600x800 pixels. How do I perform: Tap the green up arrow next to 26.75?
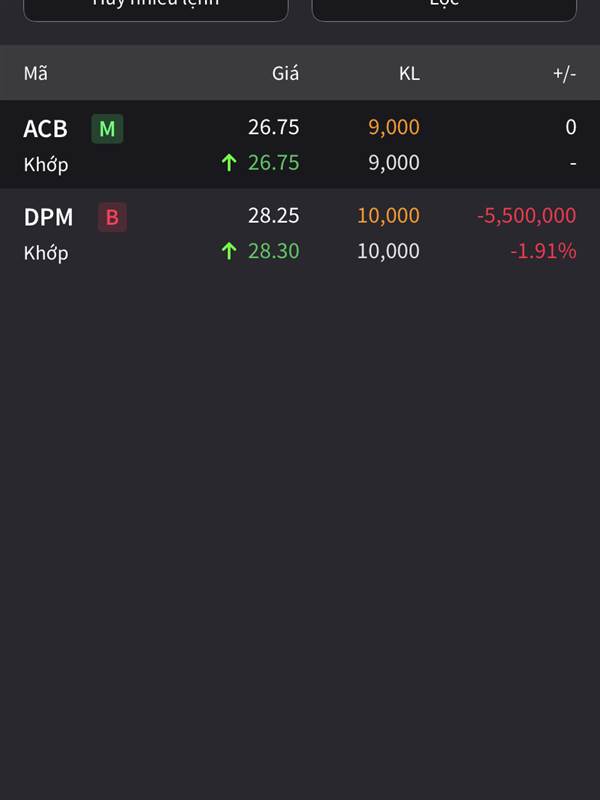click(229, 163)
